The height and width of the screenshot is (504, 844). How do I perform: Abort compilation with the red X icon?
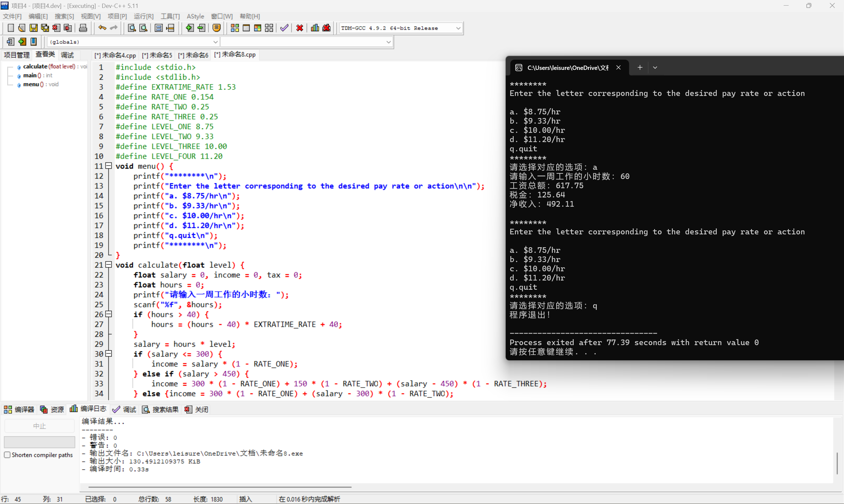[x=299, y=28]
